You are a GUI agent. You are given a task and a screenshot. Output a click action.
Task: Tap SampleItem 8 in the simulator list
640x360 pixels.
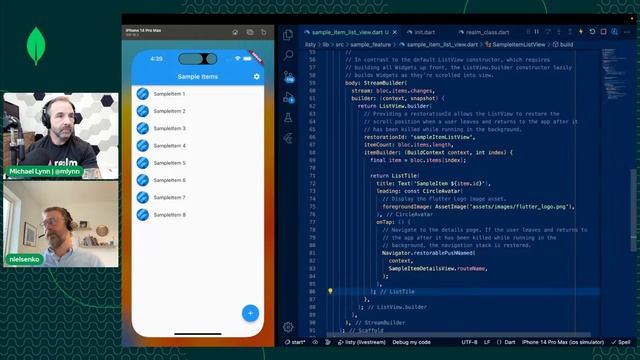tap(198, 215)
